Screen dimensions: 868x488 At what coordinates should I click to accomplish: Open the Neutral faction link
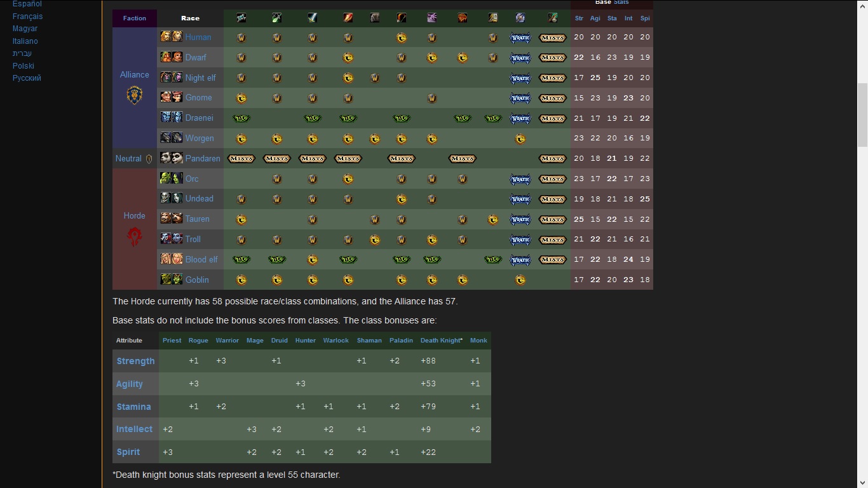(x=128, y=158)
